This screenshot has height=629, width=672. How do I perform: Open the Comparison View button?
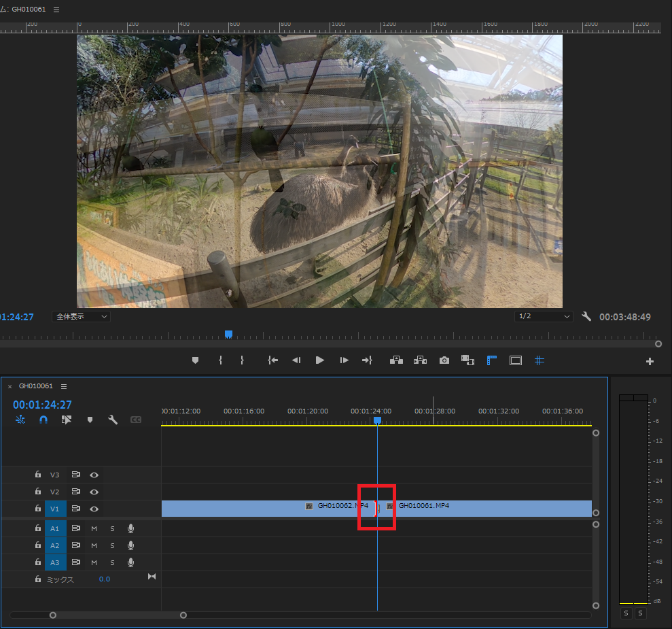point(467,360)
